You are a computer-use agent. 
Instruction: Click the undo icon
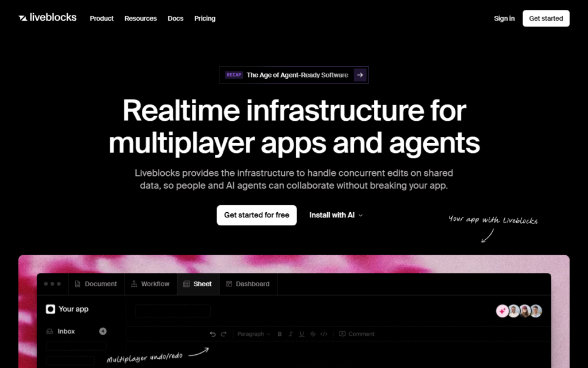click(x=212, y=334)
